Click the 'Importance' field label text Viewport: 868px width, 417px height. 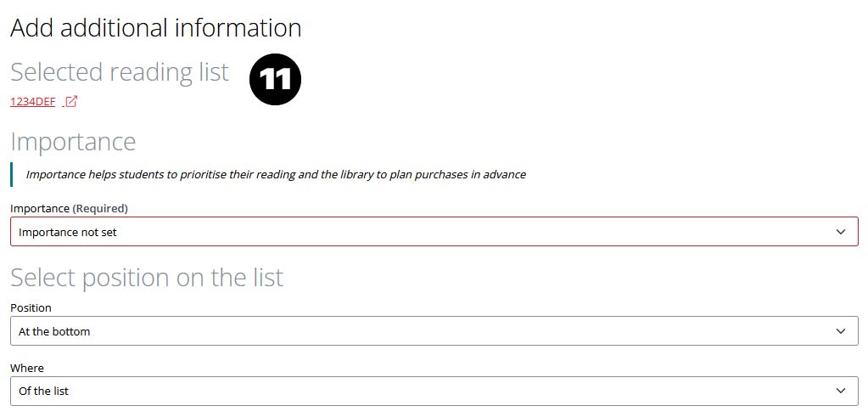click(39, 208)
